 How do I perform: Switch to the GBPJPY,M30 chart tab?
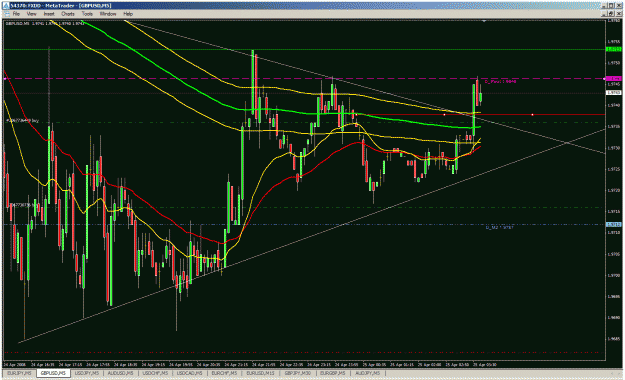297,373
